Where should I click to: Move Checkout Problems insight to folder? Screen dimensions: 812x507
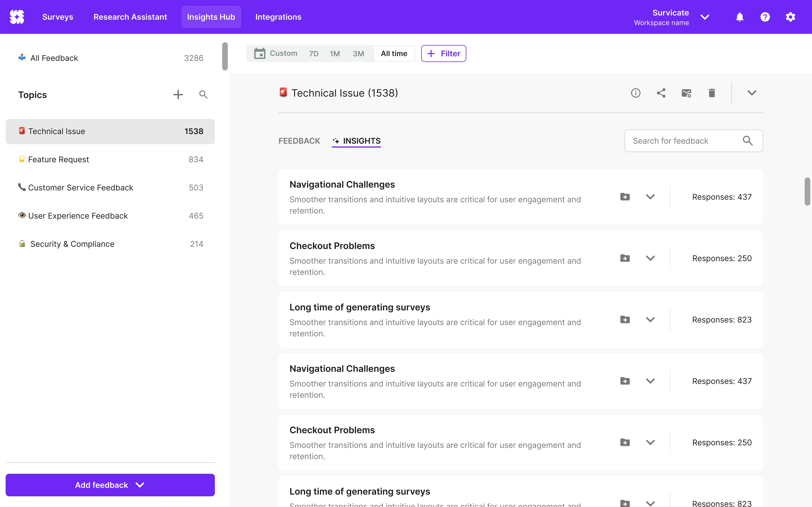tap(625, 258)
